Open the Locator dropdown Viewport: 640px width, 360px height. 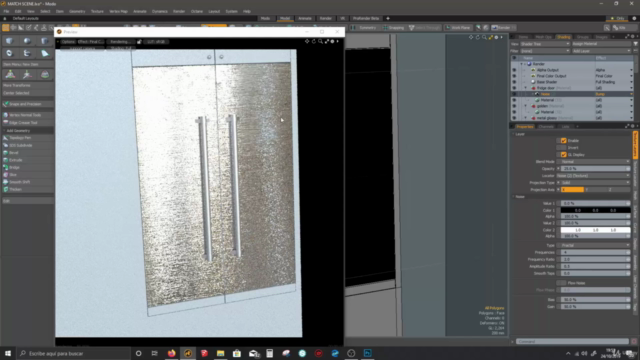click(594, 176)
